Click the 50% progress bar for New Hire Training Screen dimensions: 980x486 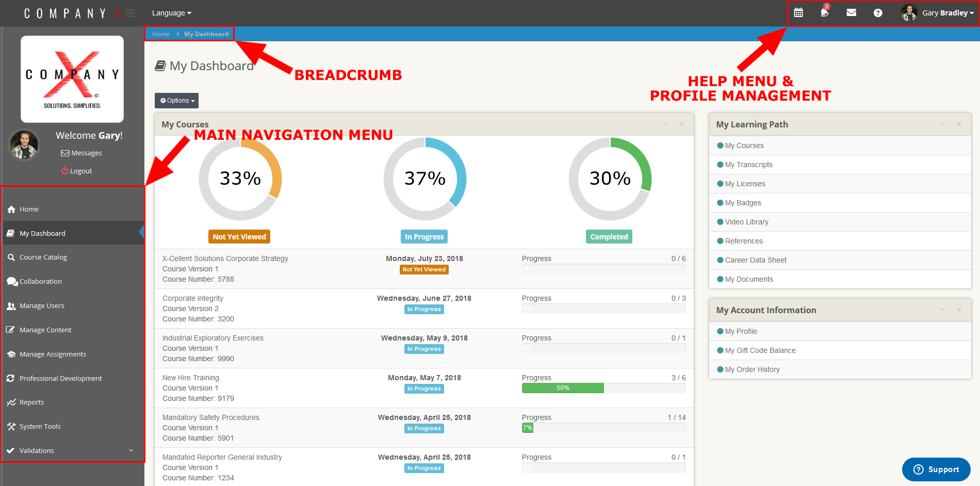coord(562,387)
